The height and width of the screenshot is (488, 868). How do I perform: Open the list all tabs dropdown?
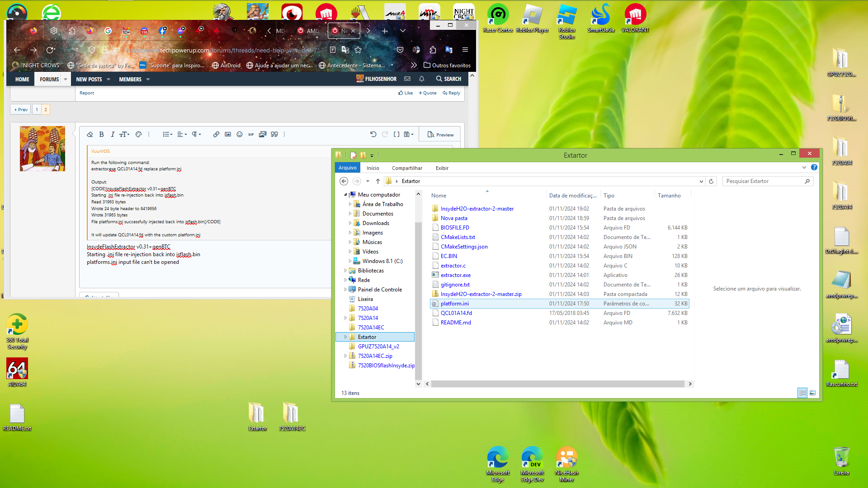point(403,31)
